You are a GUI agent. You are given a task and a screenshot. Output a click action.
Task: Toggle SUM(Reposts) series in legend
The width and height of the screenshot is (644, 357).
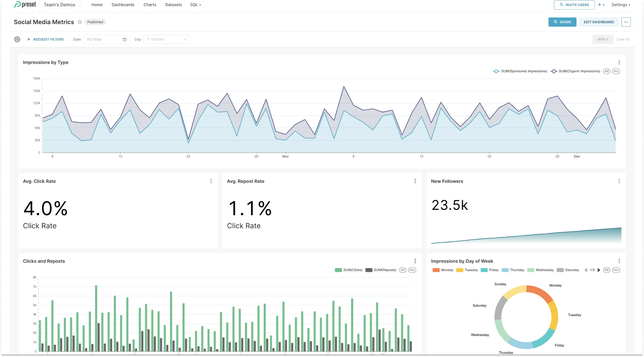tap(381, 270)
